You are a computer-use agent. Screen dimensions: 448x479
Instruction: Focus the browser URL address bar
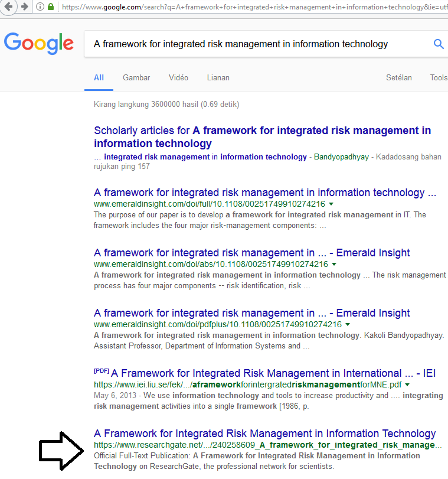coord(254,6)
